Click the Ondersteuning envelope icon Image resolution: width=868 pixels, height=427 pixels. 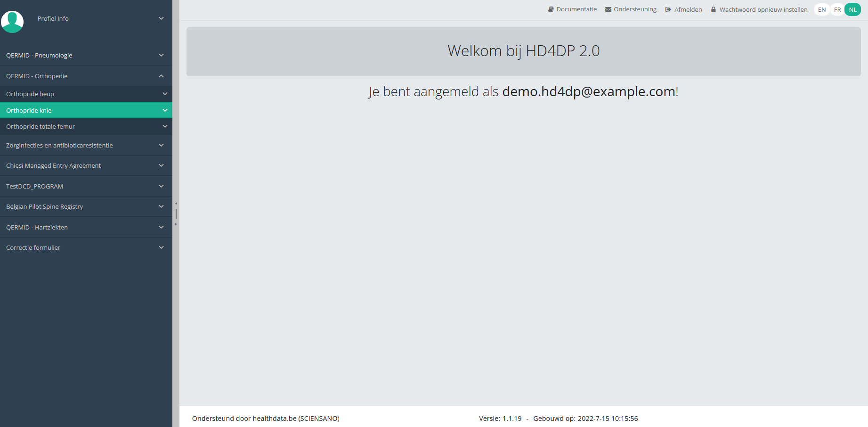(x=608, y=9)
